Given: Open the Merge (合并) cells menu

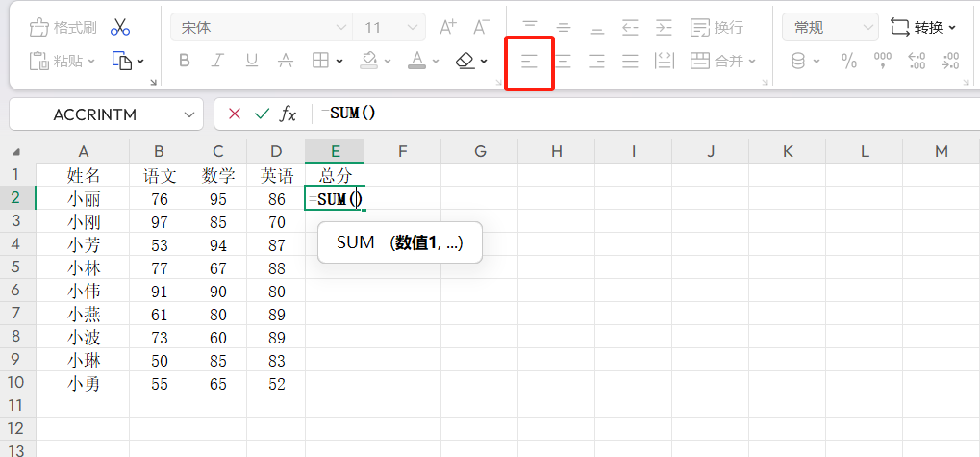Looking at the screenshot, I should (x=723, y=62).
